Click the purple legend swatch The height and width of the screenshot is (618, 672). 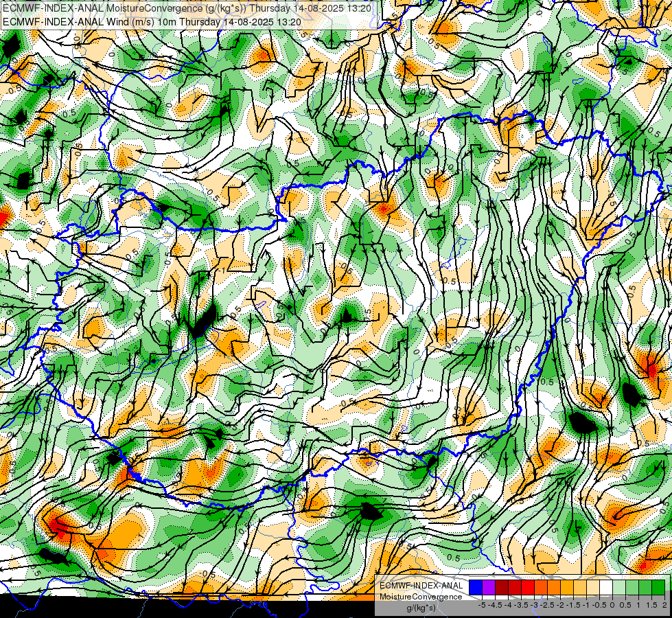tap(489, 587)
